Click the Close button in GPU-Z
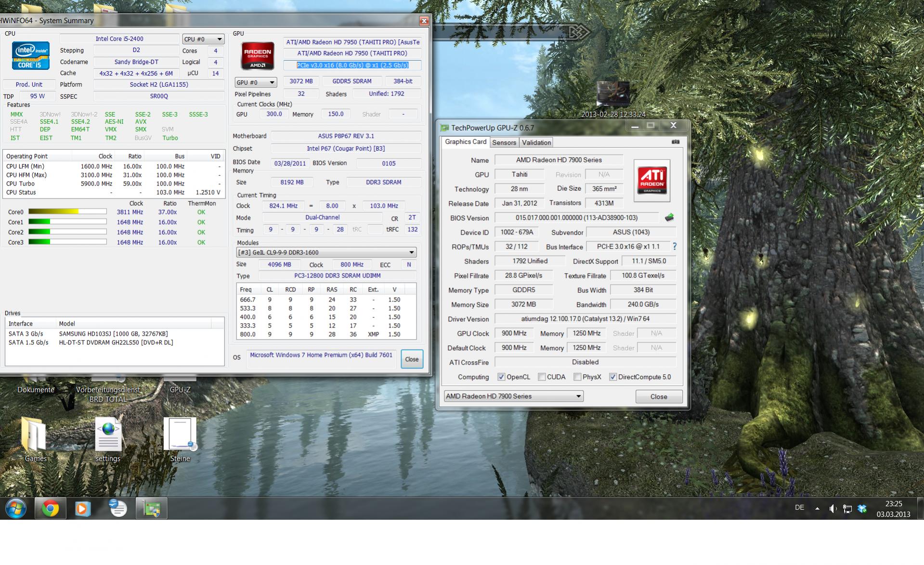The height and width of the screenshot is (565, 924). click(x=659, y=396)
